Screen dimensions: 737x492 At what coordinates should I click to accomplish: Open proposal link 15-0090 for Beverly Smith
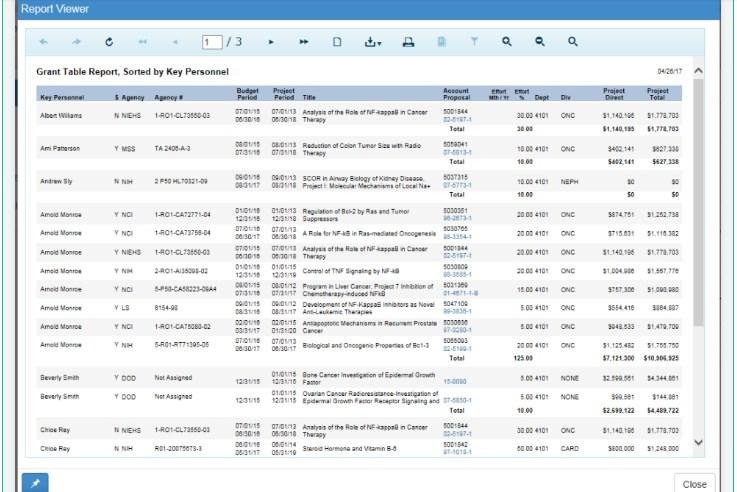[x=454, y=381]
